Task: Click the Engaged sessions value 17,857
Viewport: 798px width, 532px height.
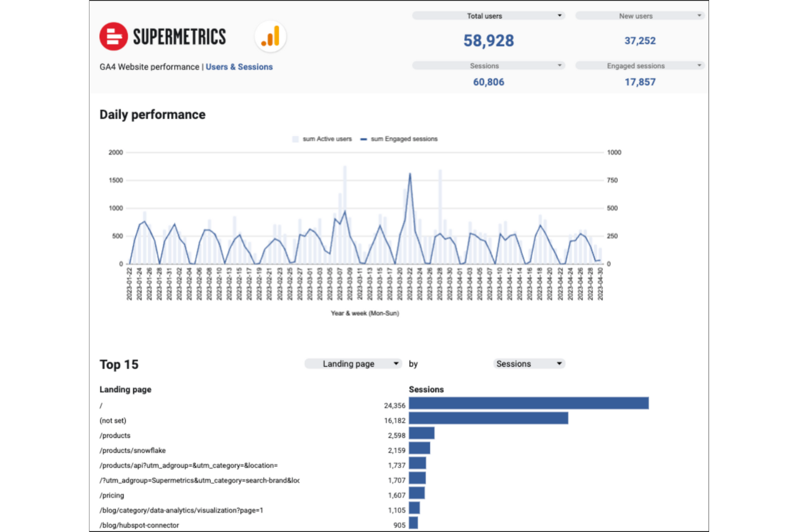Action: coord(640,82)
